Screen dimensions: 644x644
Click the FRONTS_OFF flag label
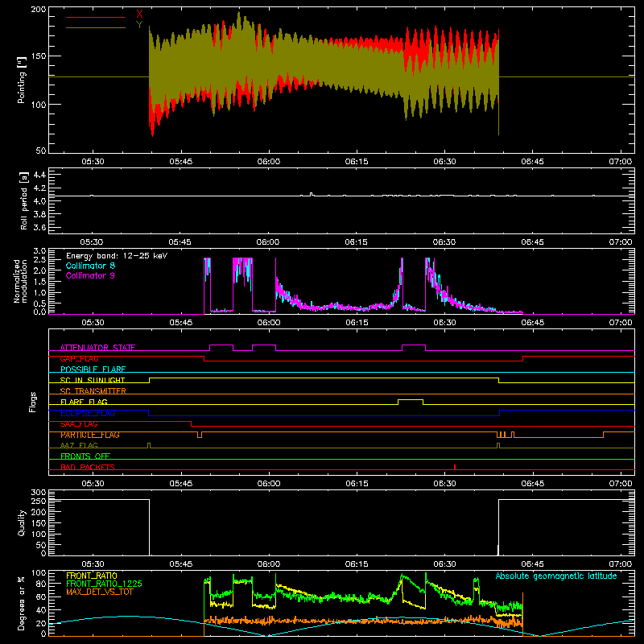pyautogui.click(x=85, y=456)
